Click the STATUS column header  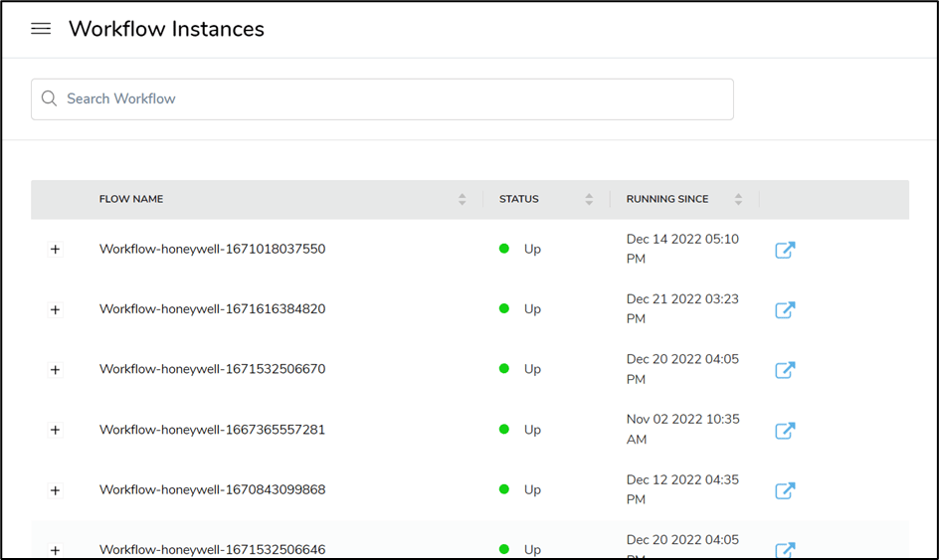[518, 199]
